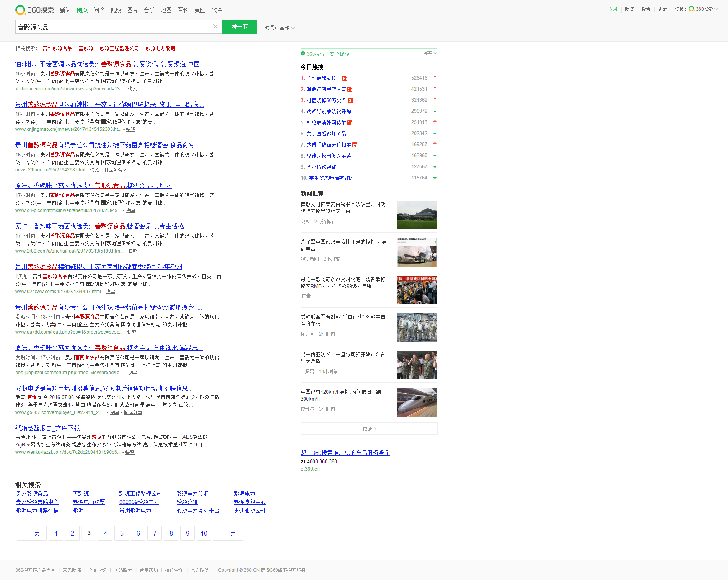
Task: Switch to the 新闻 tab
Action: coord(65,10)
